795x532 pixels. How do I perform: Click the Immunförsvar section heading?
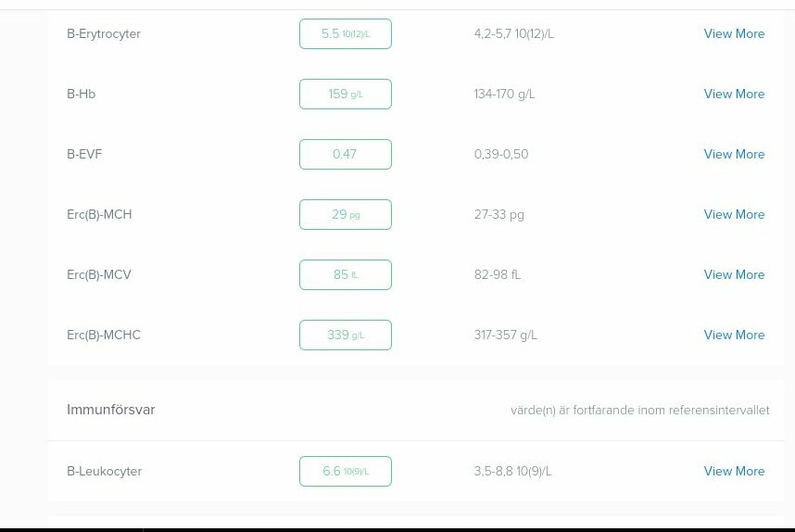coord(110,410)
